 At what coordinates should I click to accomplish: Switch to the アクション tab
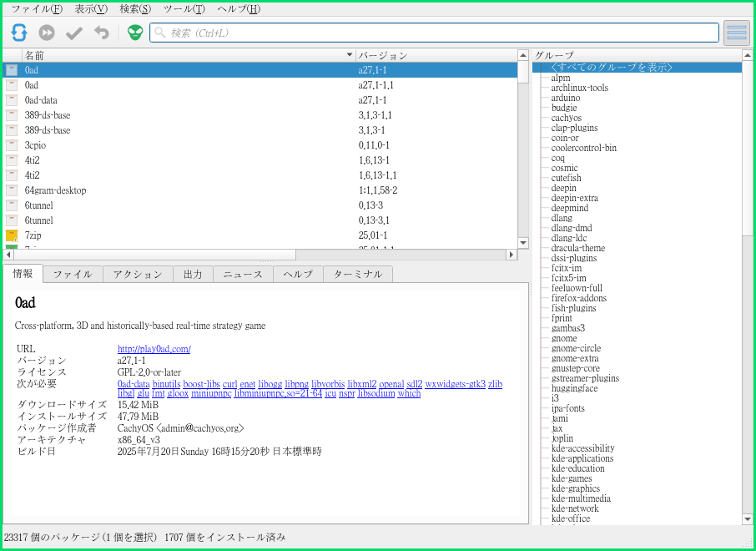[x=138, y=274]
